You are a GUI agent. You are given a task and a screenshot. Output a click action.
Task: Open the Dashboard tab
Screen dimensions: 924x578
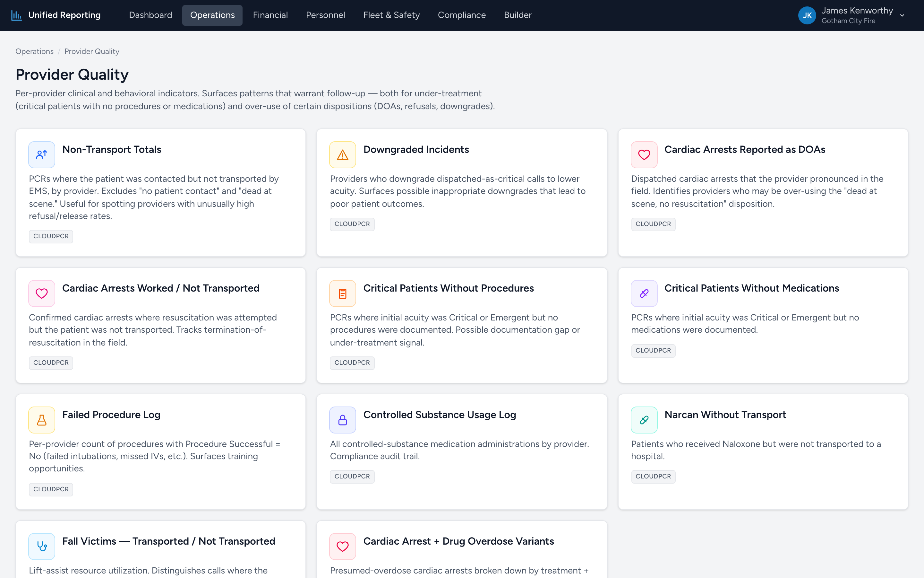(x=150, y=15)
